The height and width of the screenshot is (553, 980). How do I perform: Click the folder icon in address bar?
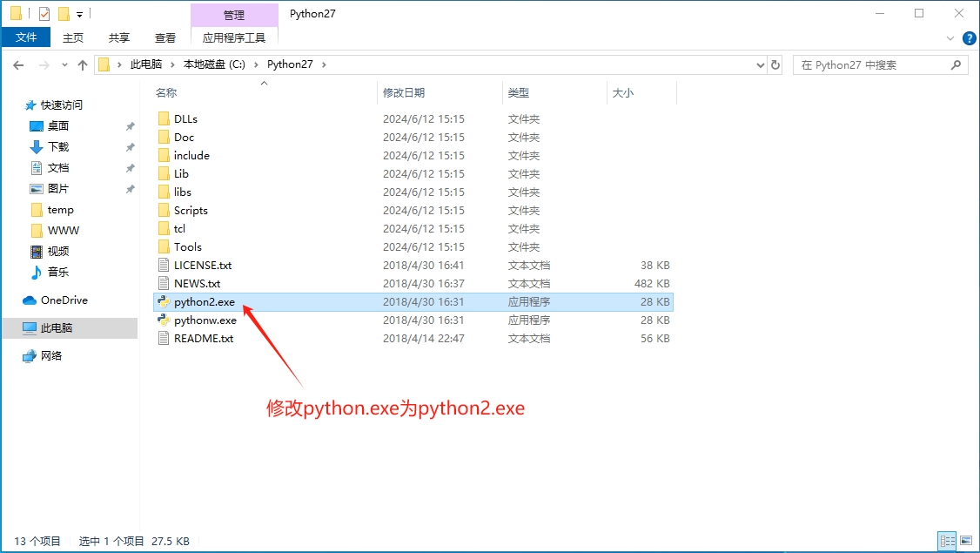104,64
